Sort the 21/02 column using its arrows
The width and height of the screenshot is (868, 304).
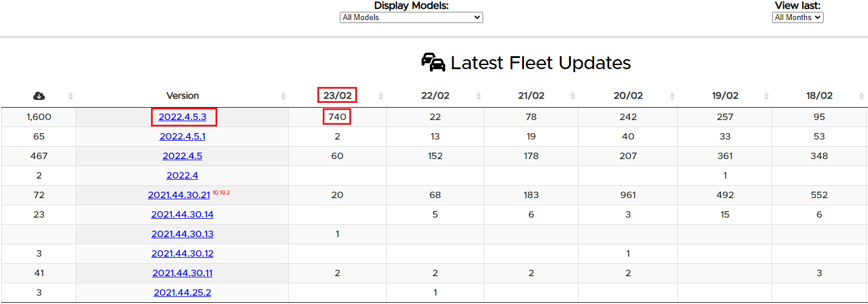[573, 96]
